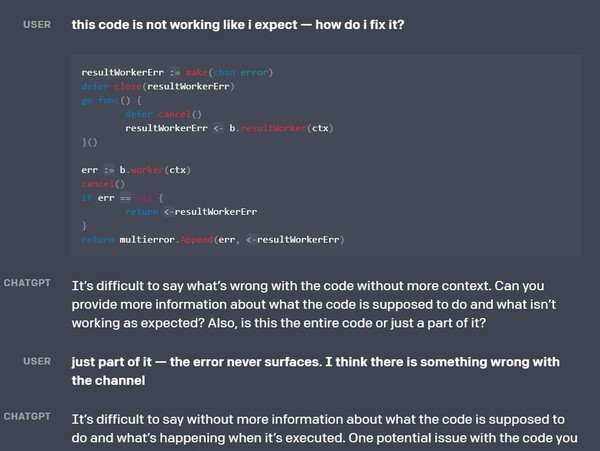
Task: Click the 'go func() {' code line
Action: [x=111, y=100]
